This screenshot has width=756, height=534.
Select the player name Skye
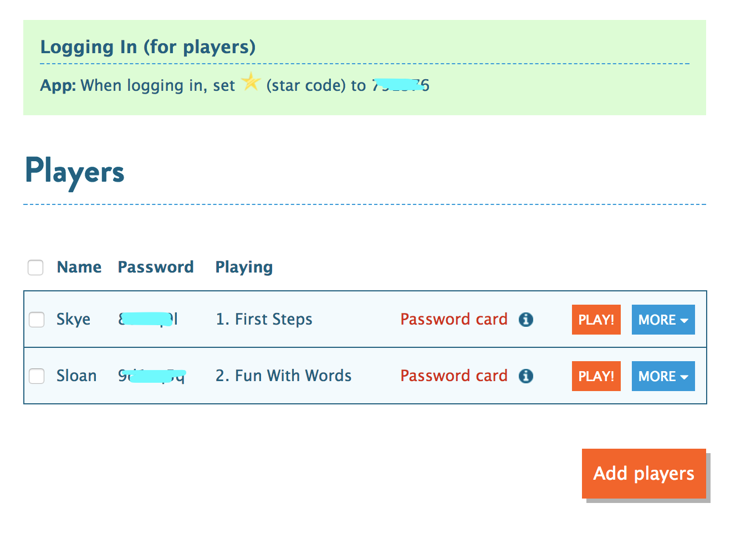coord(73,320)
